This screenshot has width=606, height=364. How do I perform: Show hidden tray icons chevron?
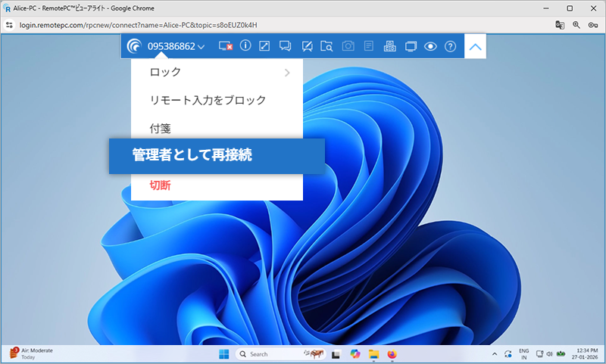click(495, 354)
